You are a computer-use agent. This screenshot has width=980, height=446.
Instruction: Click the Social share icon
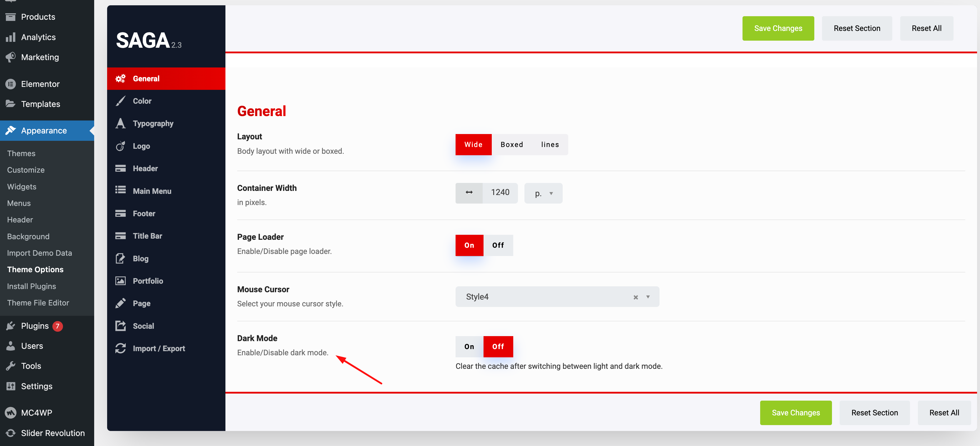pyautogui.click(x=120, y=326)
